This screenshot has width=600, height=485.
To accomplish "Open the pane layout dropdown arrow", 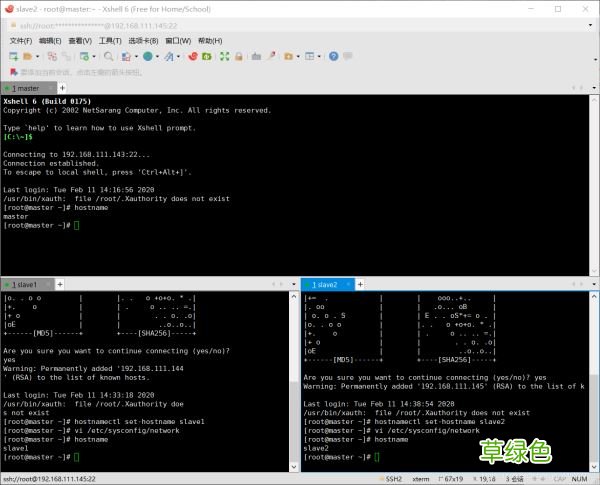I will (319, 57).
